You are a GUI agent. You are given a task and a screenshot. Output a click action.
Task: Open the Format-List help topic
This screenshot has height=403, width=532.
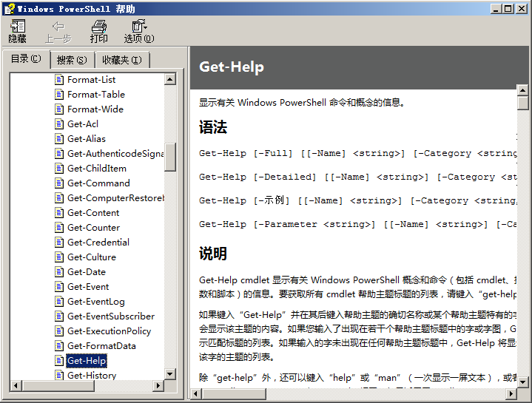click(x=91, y=80)
